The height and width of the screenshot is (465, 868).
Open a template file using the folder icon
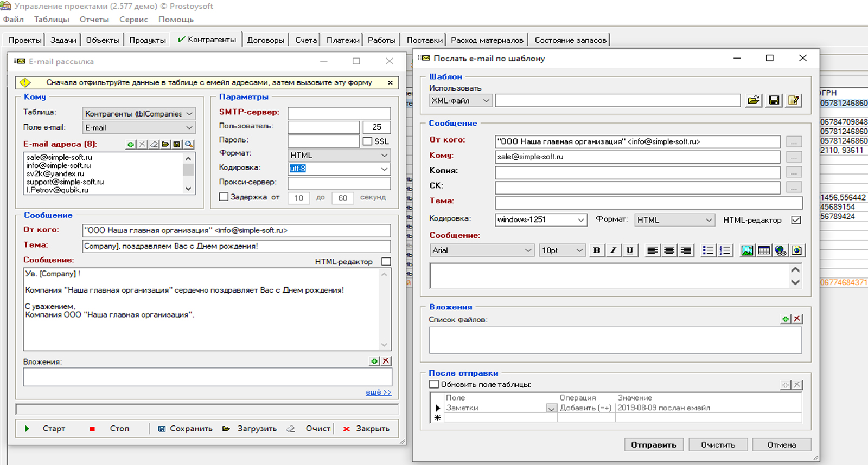754,100
